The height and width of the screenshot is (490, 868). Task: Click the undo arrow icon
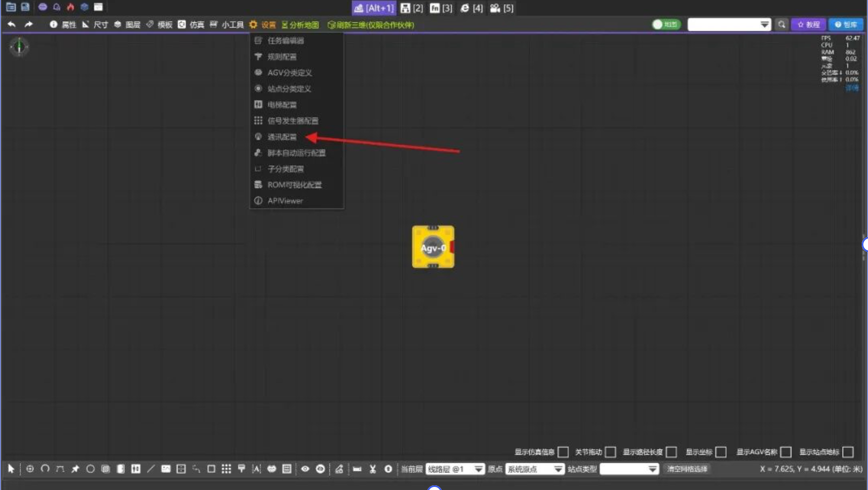click(x=11, y=24)
